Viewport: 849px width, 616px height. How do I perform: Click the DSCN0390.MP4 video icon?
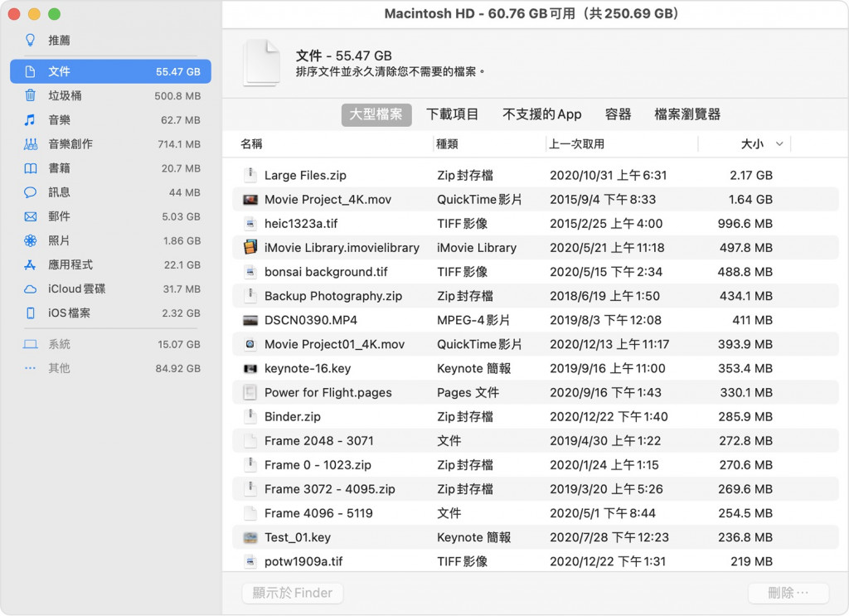[250, 320]
